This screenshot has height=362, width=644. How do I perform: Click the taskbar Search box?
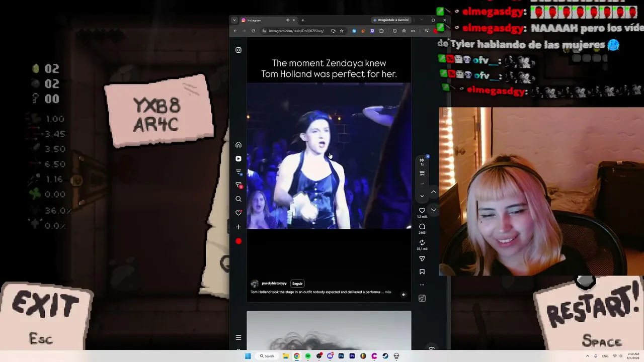(267, 356)
